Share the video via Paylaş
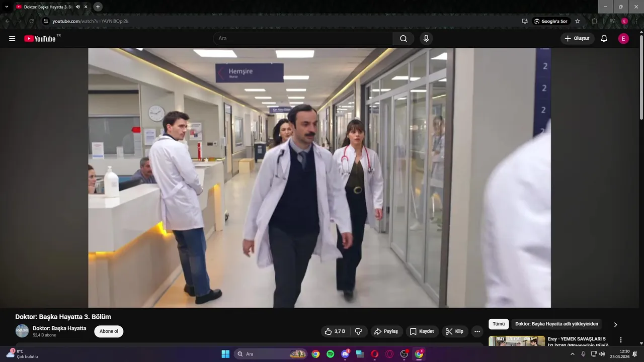The width and height of the screenshot is (644, 362). coord(386,331)
